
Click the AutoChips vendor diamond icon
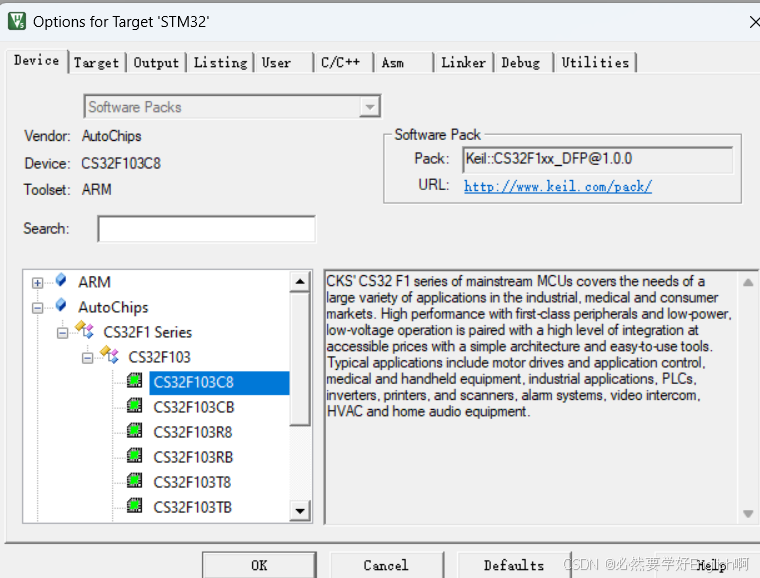click(x=61, y=305)
